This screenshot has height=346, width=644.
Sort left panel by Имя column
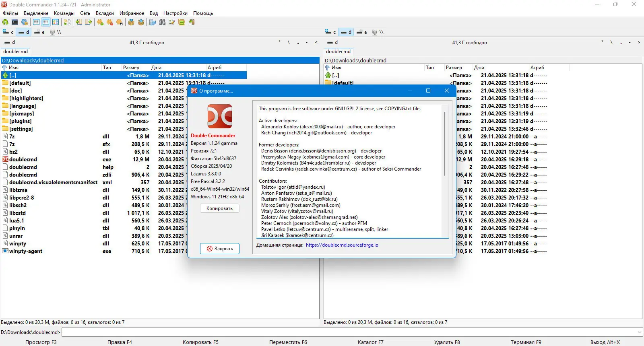pyautogui.click(x=52, y=68)
